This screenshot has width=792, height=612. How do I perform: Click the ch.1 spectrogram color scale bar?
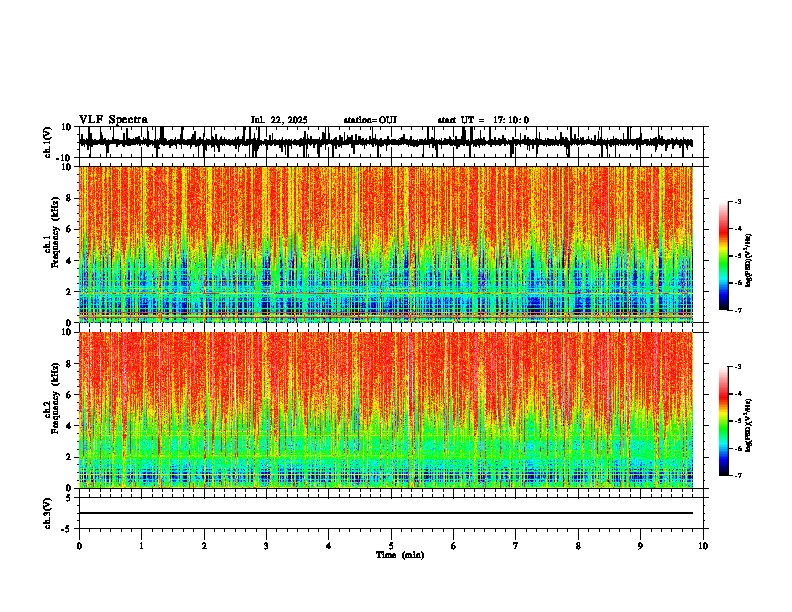pos(723,256)
